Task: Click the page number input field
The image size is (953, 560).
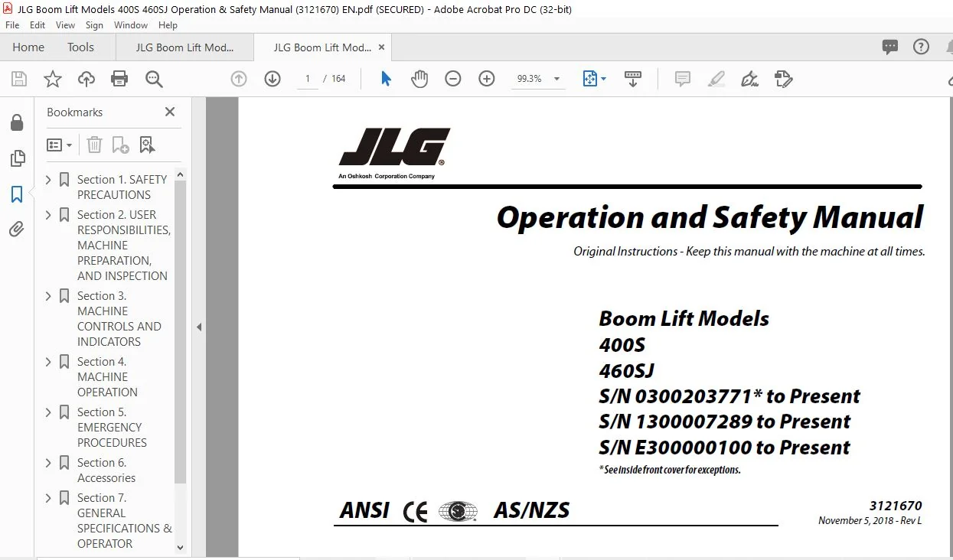Action: pos(308,79)
